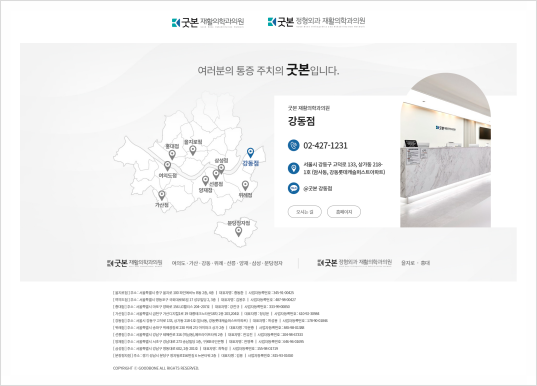Click the 분당정자 footer branch link
The image size is (537, 386).
[x=273, y=263]
